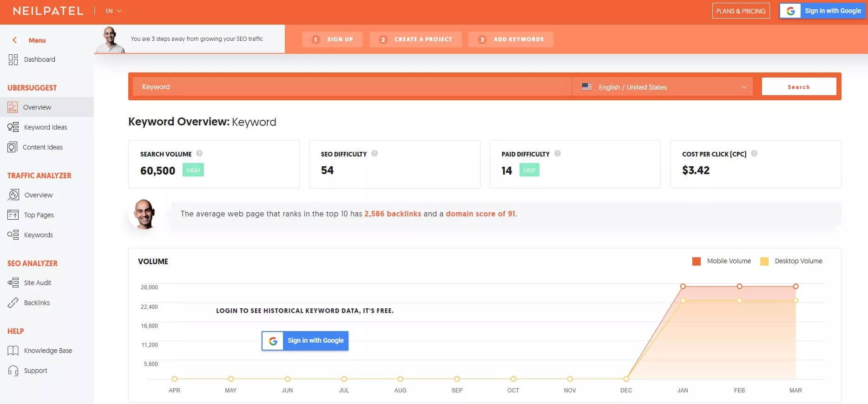Open Knowledge Base in the sidebar
This screenshot has width=868, height=404.
click(x=48, y=351)
